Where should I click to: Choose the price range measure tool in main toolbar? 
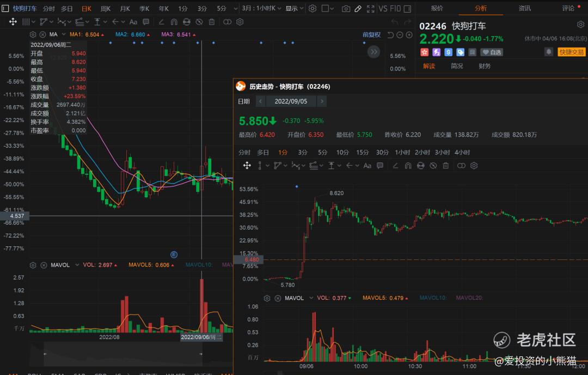(97, 22)
